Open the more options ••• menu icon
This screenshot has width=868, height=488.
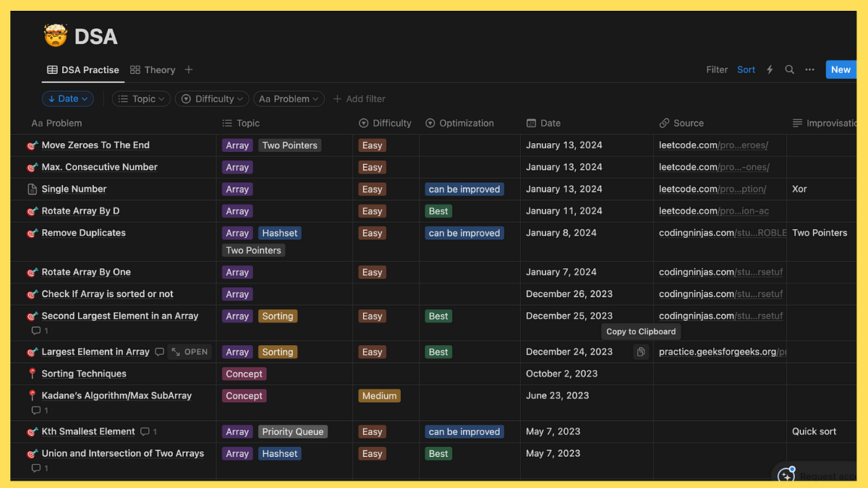click(809, 69)
